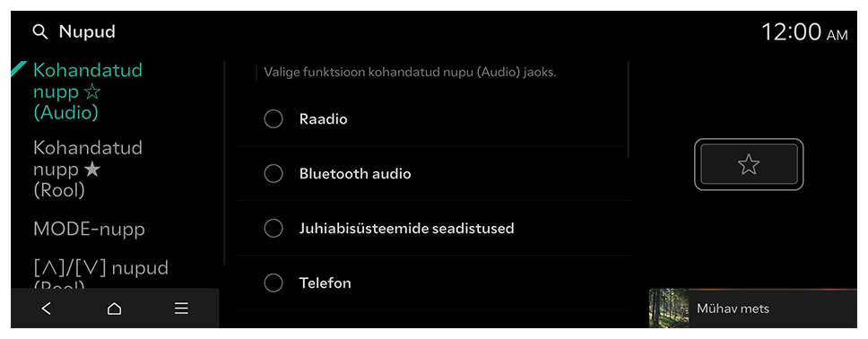
Task: Open Kohandatud nupp ☆ (Audio) menu item
Action: pos(88,91)
